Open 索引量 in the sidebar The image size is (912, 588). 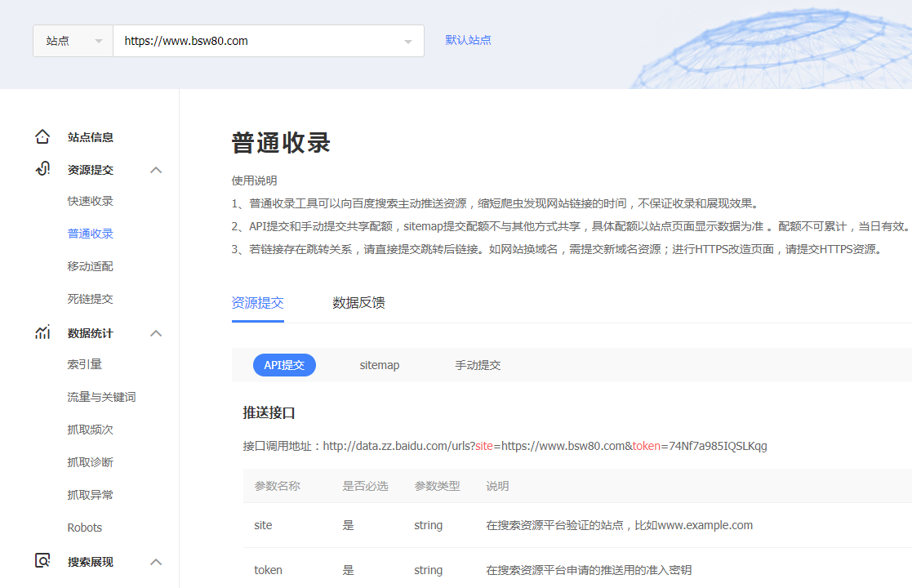pos(84,364)
